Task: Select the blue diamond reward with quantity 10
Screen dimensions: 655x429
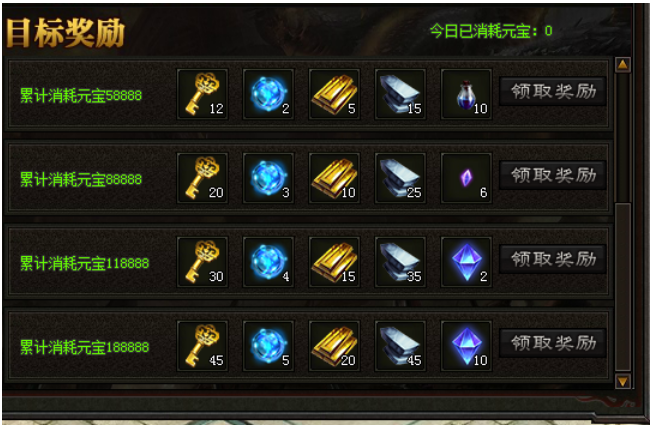Action: tap(467, 346)
